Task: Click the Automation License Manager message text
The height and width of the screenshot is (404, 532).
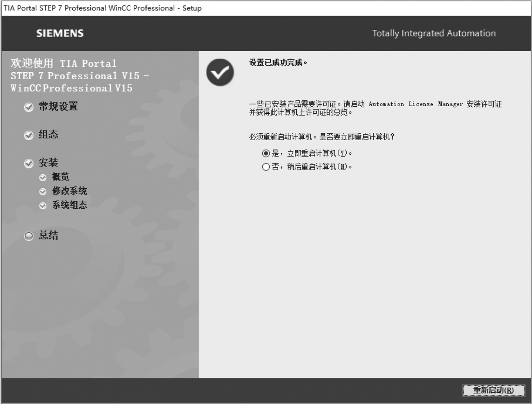Action: 375,108
